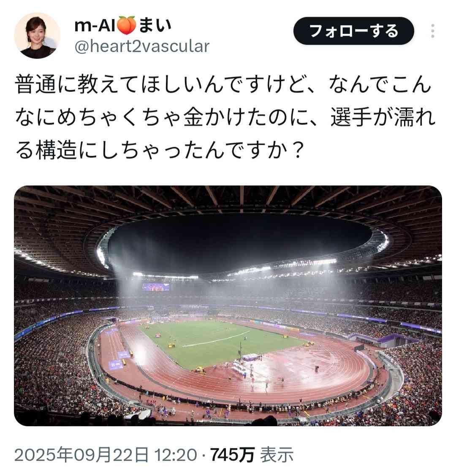Click the peach emoji in the display name
The height and width of the screenshot is (476, 456).
pos(126,25)
